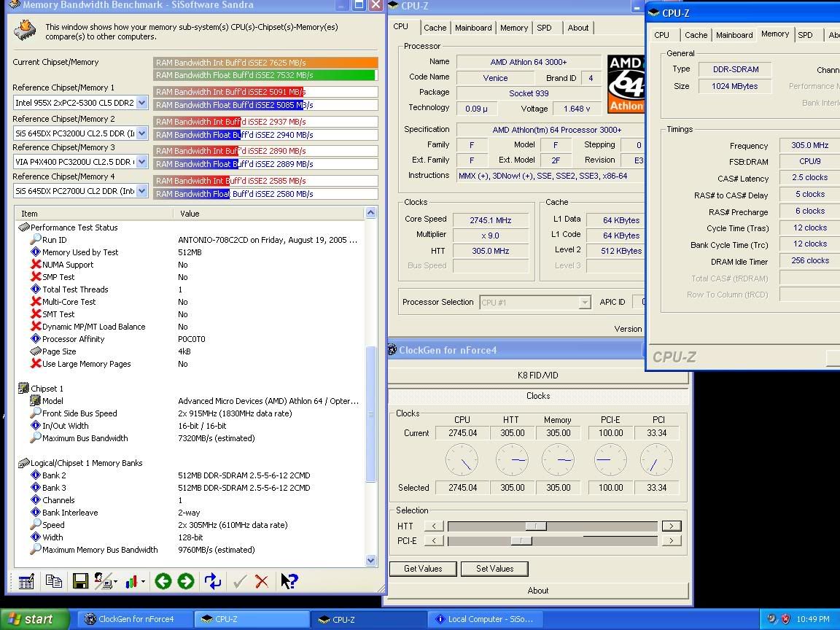This screenshot has width=840, height=630.
Task: Click the red X cancel icon
Action: pos(262,581)
